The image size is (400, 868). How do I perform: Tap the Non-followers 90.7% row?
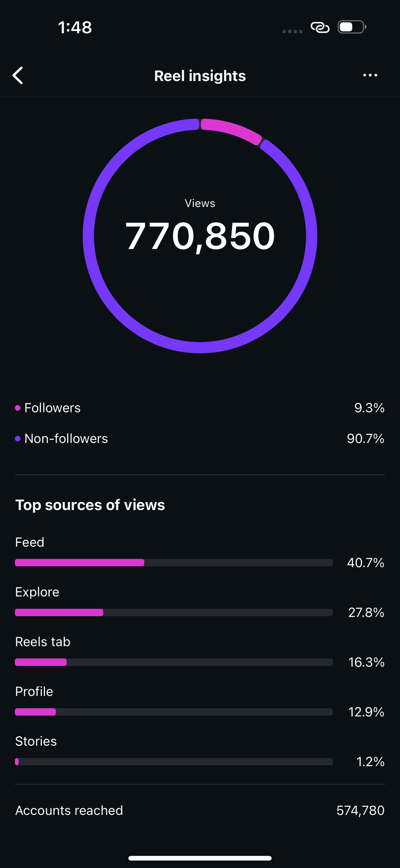pyautogui.click(x=200, y=439)
